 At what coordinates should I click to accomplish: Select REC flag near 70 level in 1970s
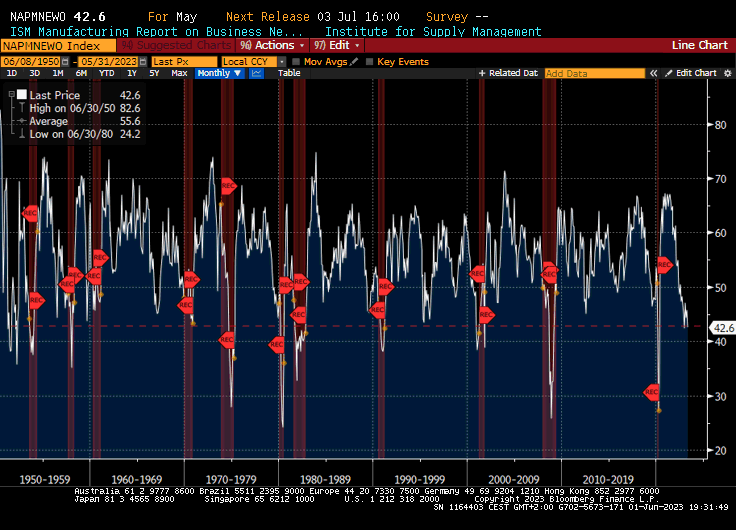(229, 186)
